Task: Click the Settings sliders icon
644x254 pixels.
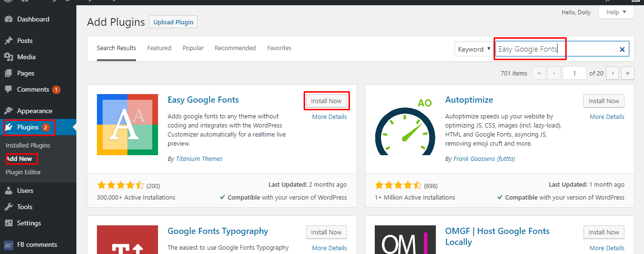Action: 9,223
